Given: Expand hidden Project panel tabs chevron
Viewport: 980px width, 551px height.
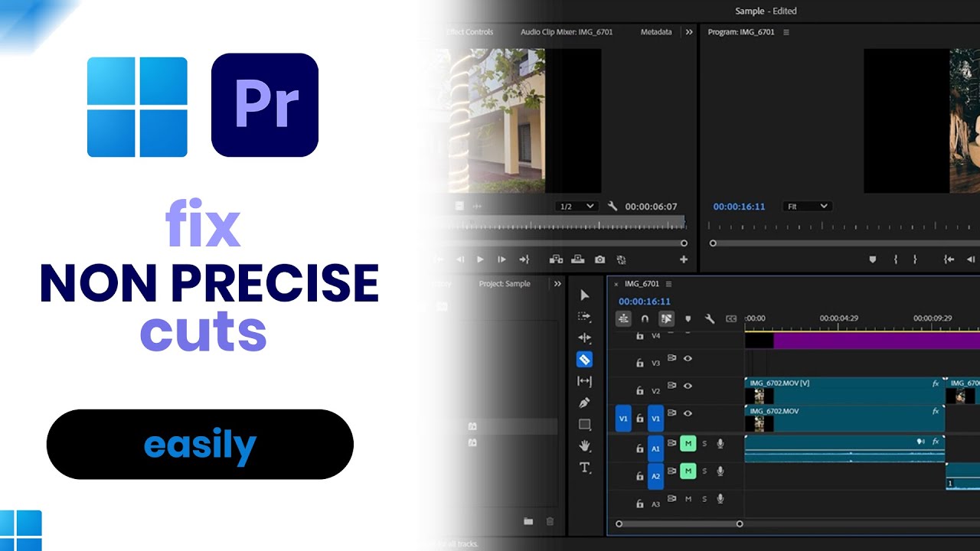Looking at the screenshot, I should point(557,283).
